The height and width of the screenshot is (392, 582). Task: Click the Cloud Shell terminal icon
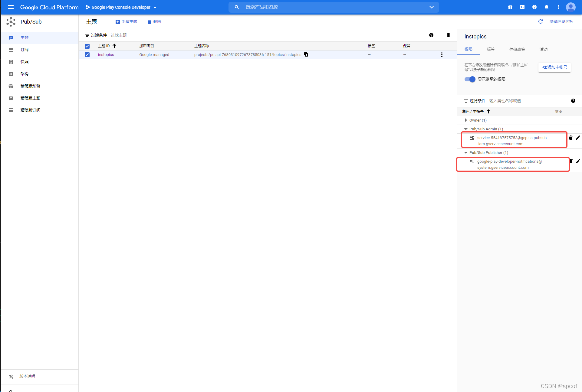(522, 7)
